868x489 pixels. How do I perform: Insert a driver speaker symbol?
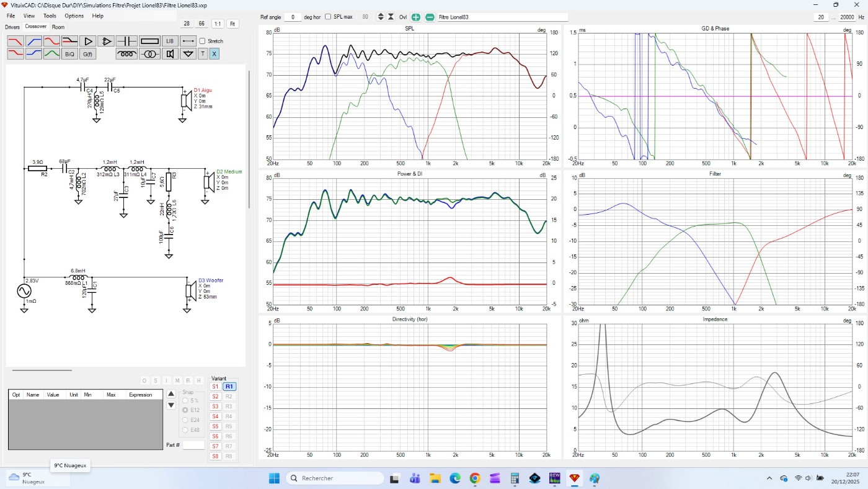click(170, 54)
